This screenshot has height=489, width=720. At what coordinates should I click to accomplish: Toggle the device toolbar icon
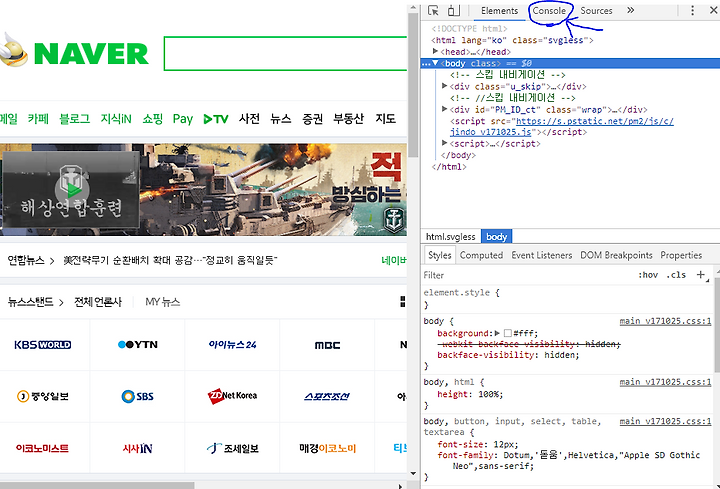coord(454,11)
